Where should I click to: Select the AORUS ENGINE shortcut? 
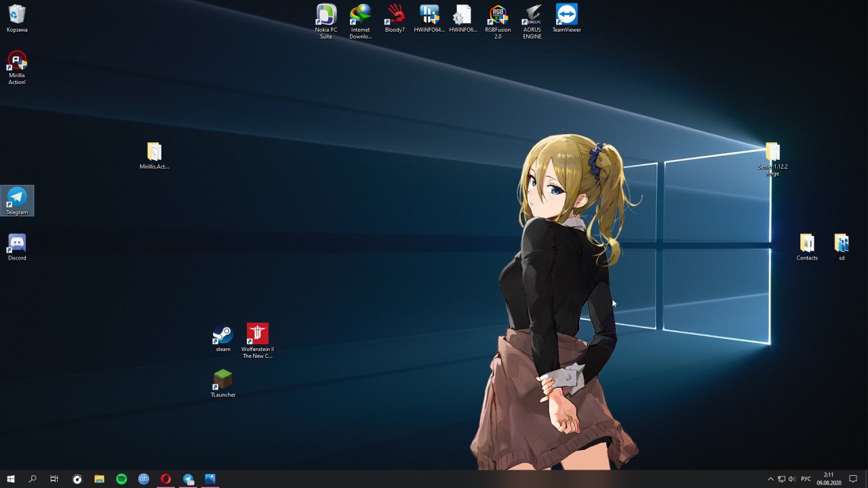click(x=532, y=21)
